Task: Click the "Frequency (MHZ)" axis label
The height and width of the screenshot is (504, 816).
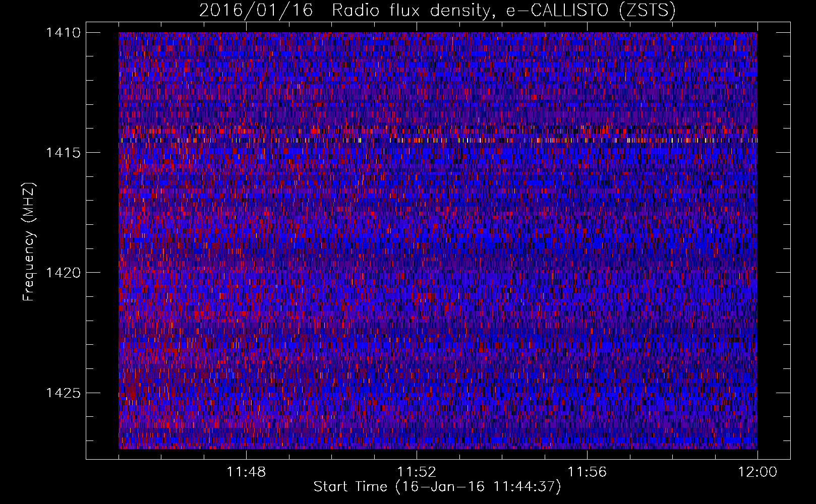Action: coord(29,241)
